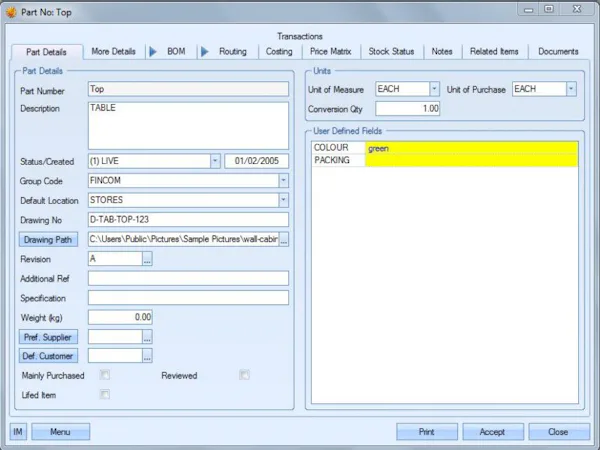The height and width of the screenshot is (450, 600).
Task: Select the Part Details tab
Action: [47, 52]
